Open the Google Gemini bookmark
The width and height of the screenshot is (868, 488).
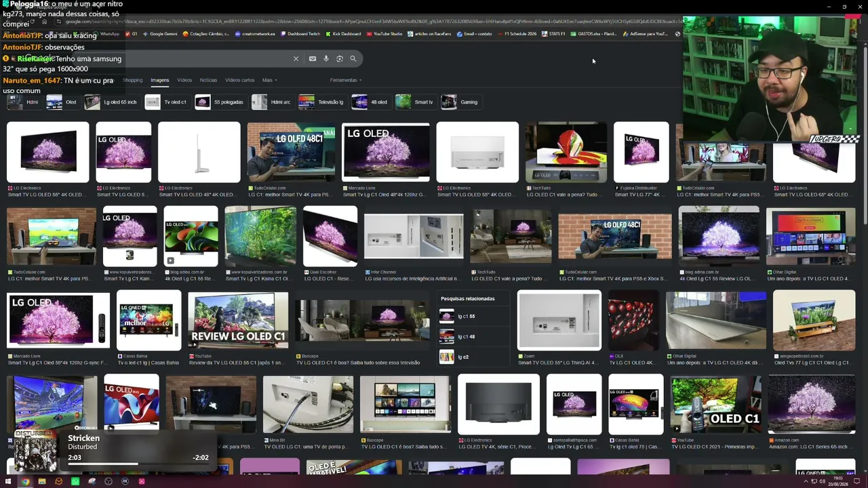pyautogui.click(x=159, y=34)
